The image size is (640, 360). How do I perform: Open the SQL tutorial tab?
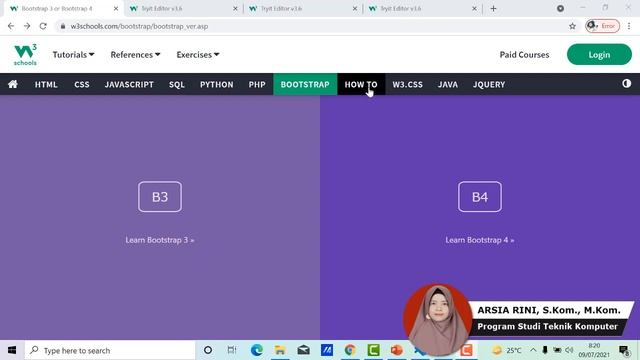point(177,84)
